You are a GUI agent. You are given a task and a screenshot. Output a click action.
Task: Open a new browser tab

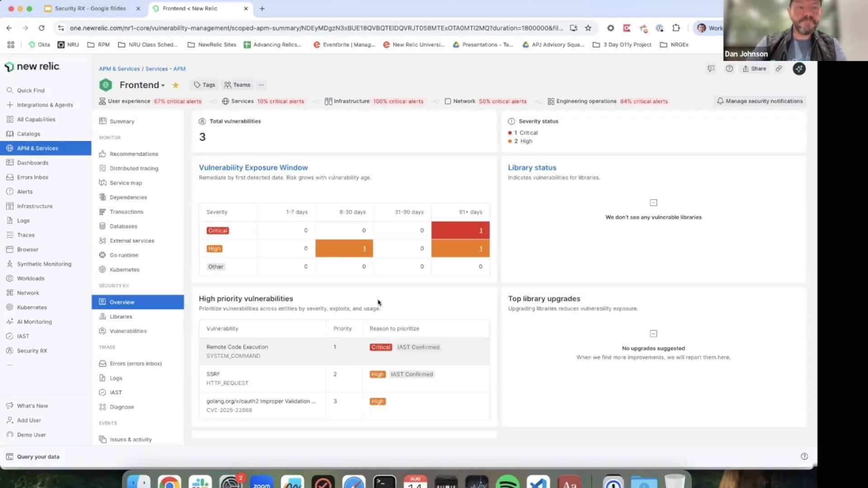click(x=262, y=9)
